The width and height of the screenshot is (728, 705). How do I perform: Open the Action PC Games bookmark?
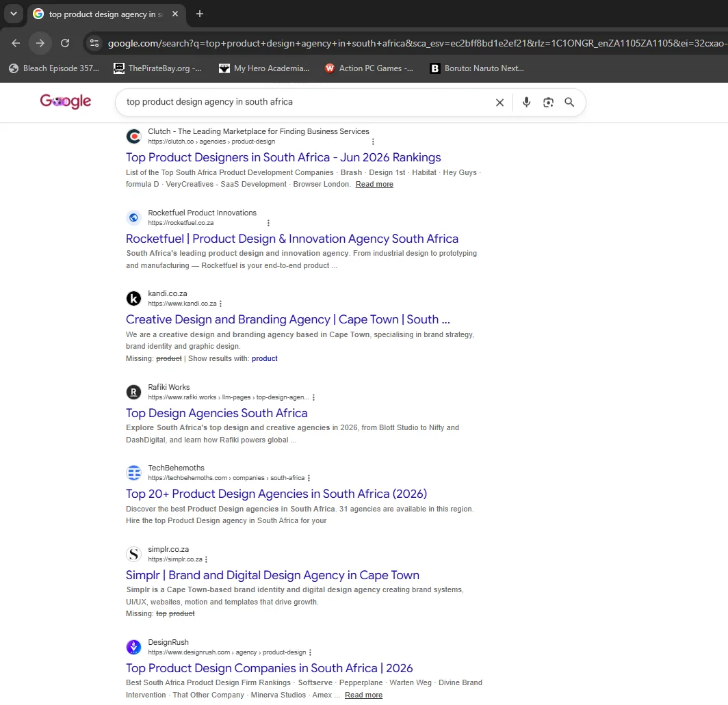(x=369, y=68)
